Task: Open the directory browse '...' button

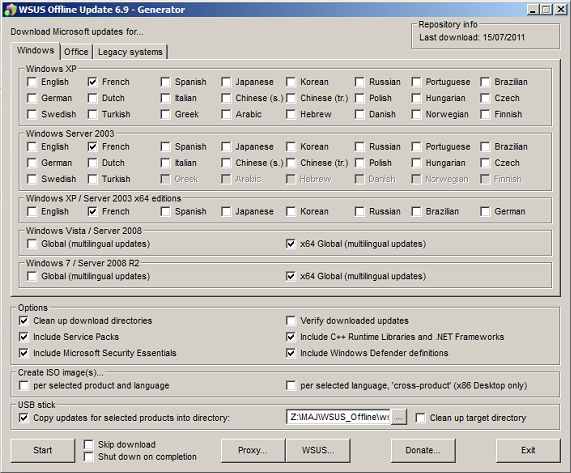Action: point(399,418)
